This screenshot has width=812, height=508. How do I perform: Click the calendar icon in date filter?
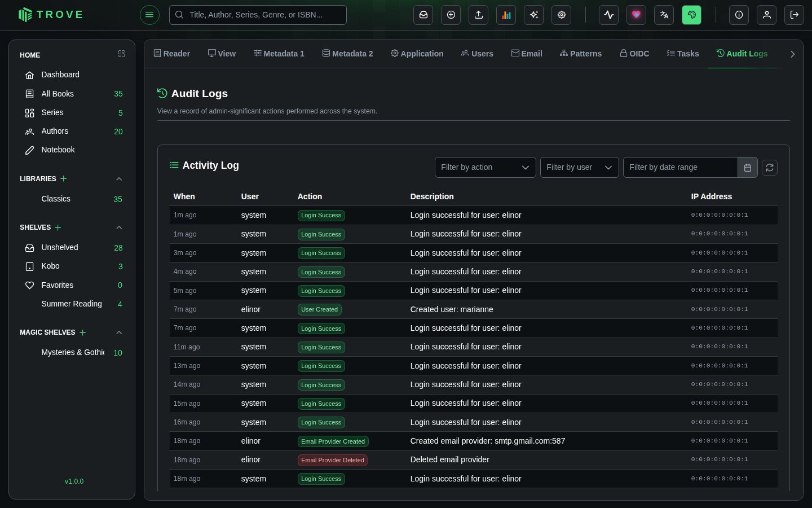click(748, 167)
